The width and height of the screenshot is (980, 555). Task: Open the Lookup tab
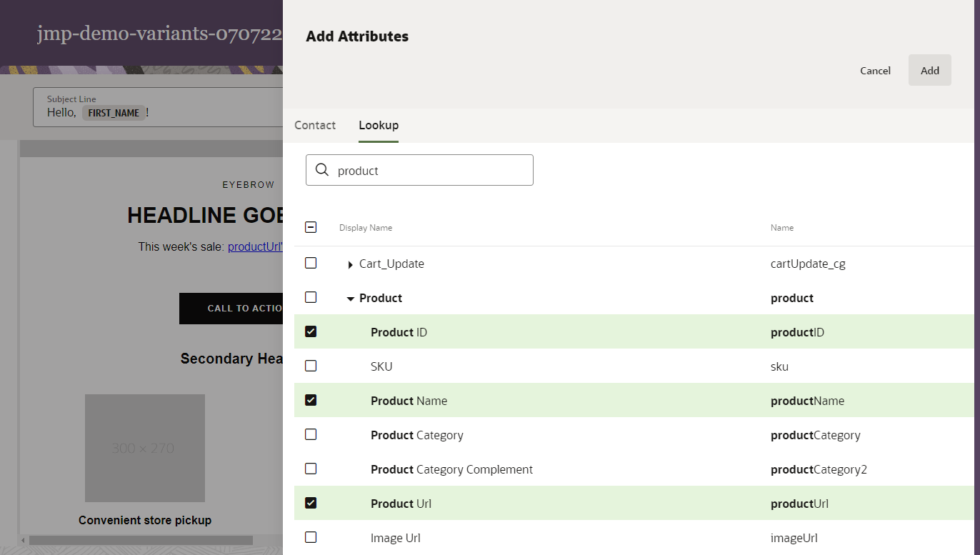(x=379, y=125)
